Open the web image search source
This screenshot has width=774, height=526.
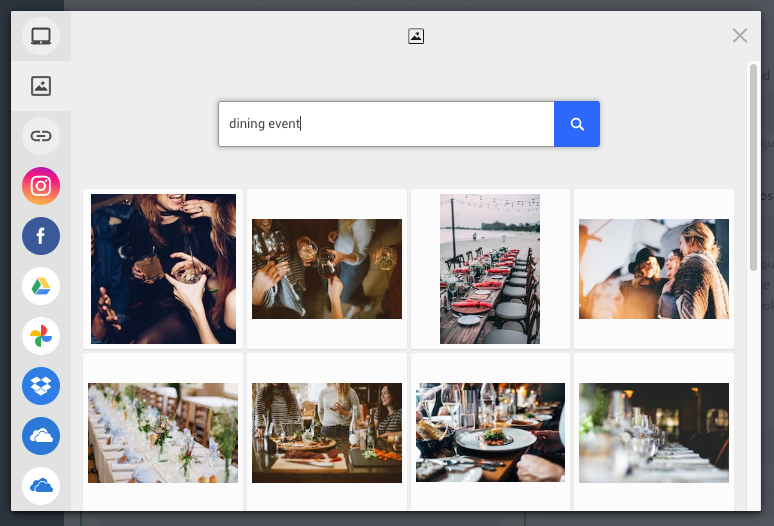(41, 86)
